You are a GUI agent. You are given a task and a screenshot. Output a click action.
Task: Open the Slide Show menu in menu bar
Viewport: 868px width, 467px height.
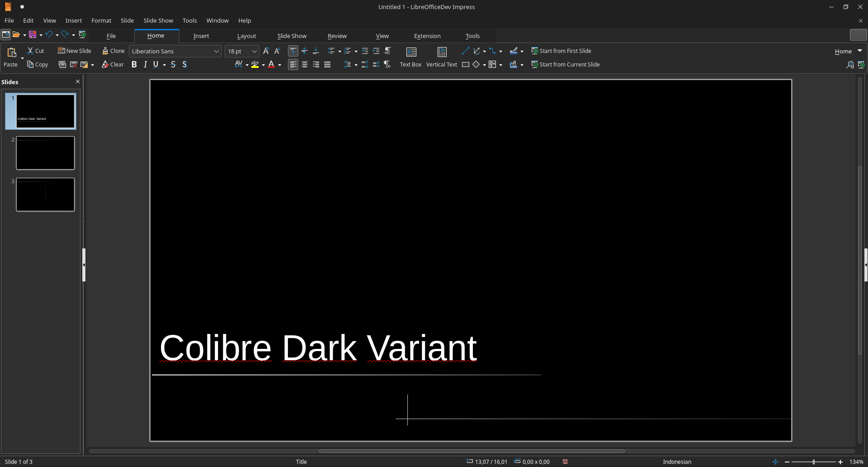(158, 21)
